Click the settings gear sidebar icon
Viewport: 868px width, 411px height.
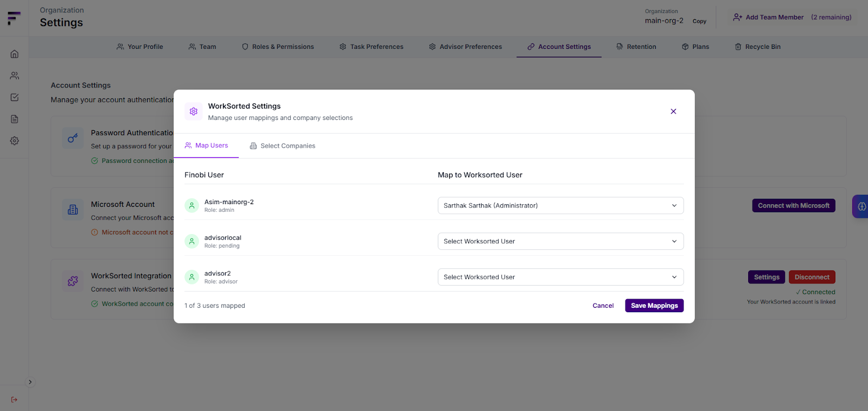tap(15, 141)
